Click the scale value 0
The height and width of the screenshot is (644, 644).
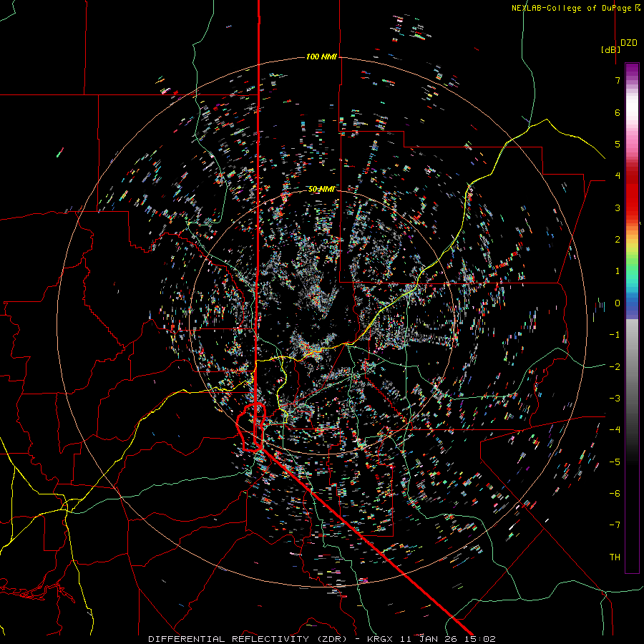pos(618,303)
